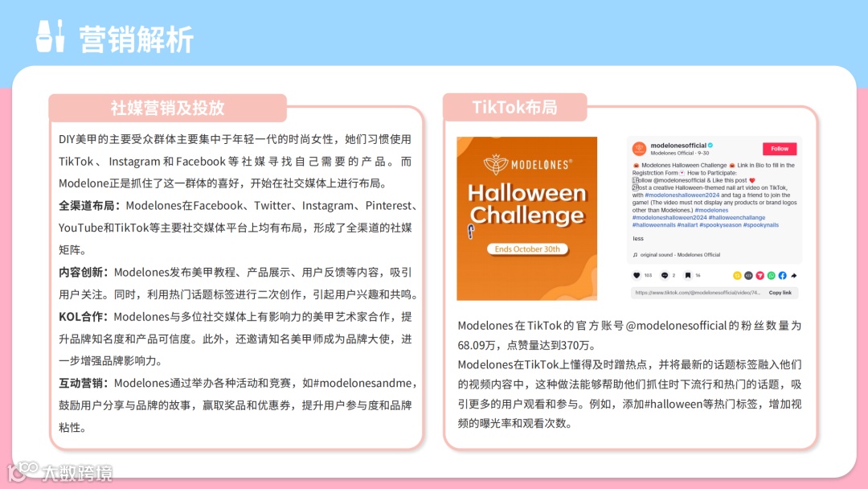Select the TikTok布局 section tab

click(x=515, y=107)
